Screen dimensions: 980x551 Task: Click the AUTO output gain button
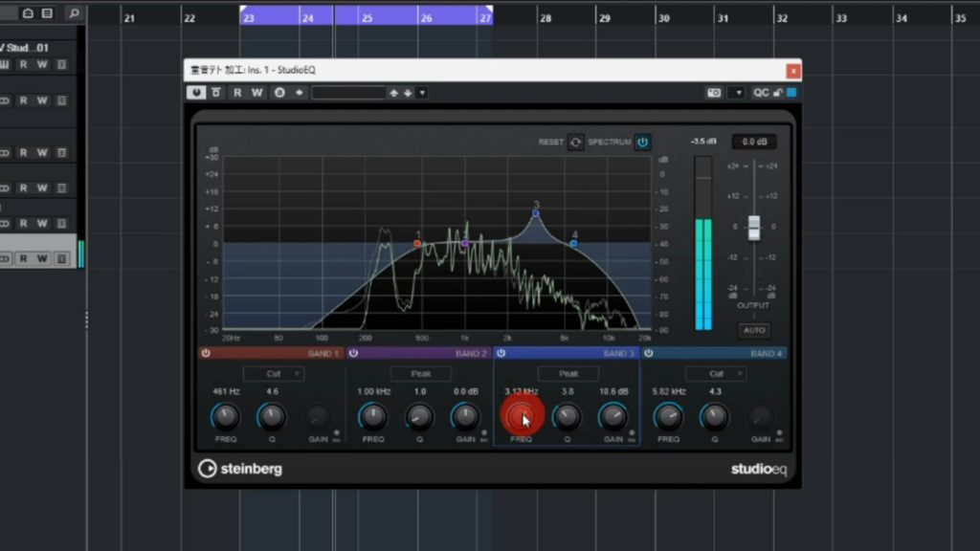click(753, 330)
